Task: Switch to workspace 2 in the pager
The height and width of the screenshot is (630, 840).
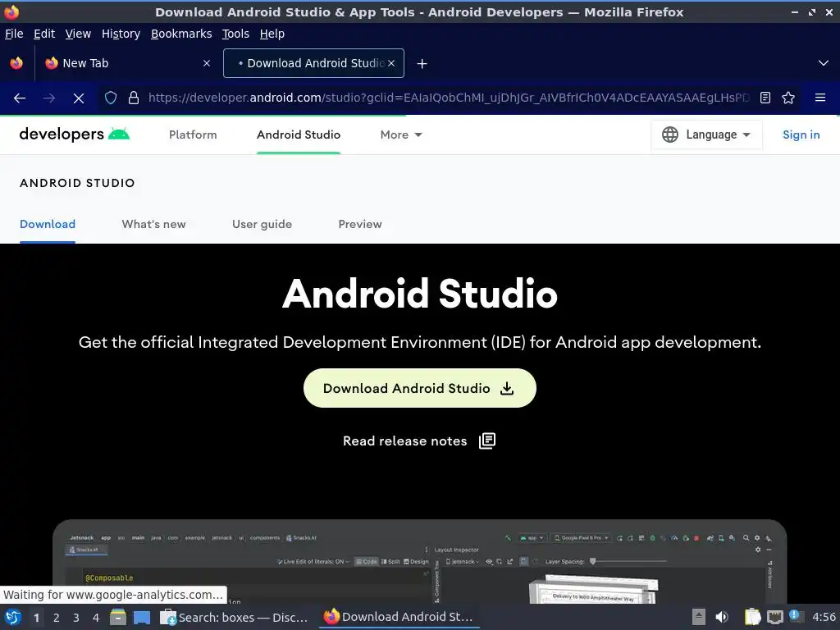Action: tap(57, 618)
